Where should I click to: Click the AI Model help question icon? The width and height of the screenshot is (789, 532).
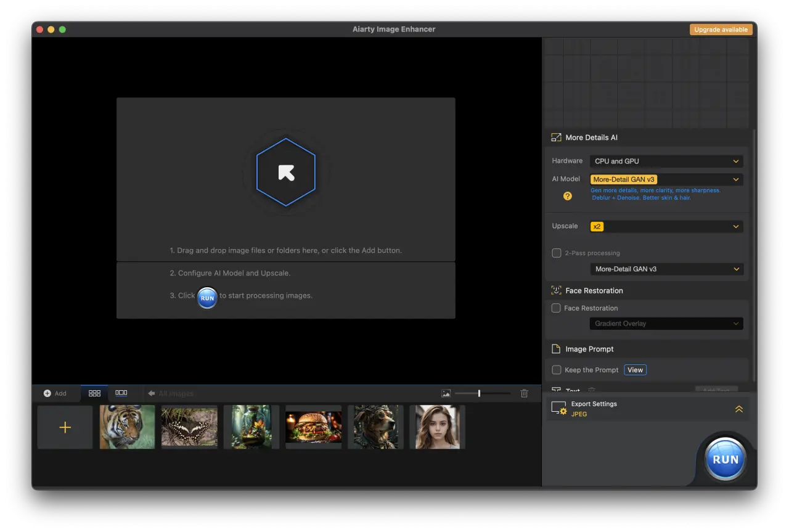pyautogui.click(x=568, y=196)
